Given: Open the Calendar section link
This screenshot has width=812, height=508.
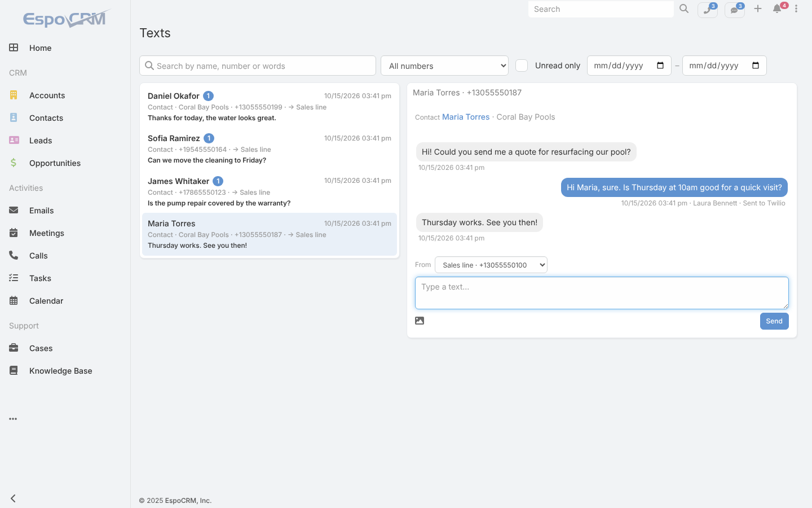Looking at the screenshot, I should pyautogui.click(x=65, y=301).
